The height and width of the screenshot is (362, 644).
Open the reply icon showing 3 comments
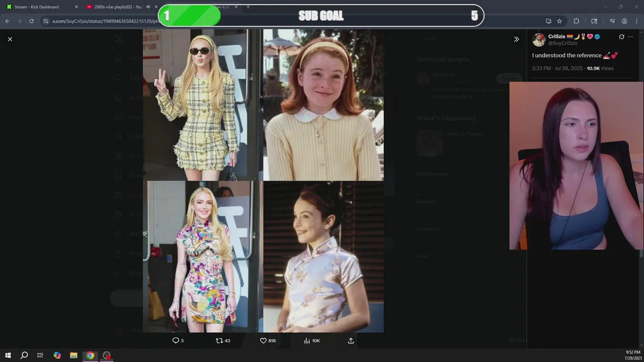coord(178,340)
